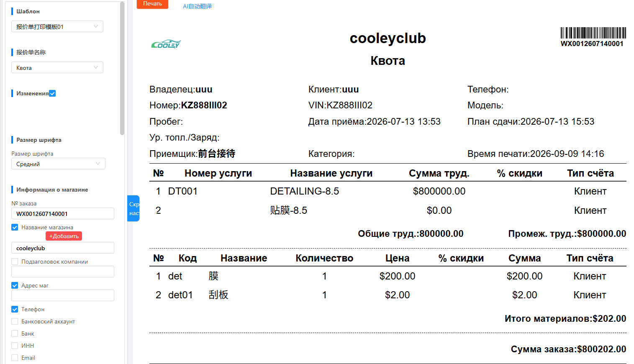
Task: Click the Cooley logo in the quote header
Action: click(166, 44)
